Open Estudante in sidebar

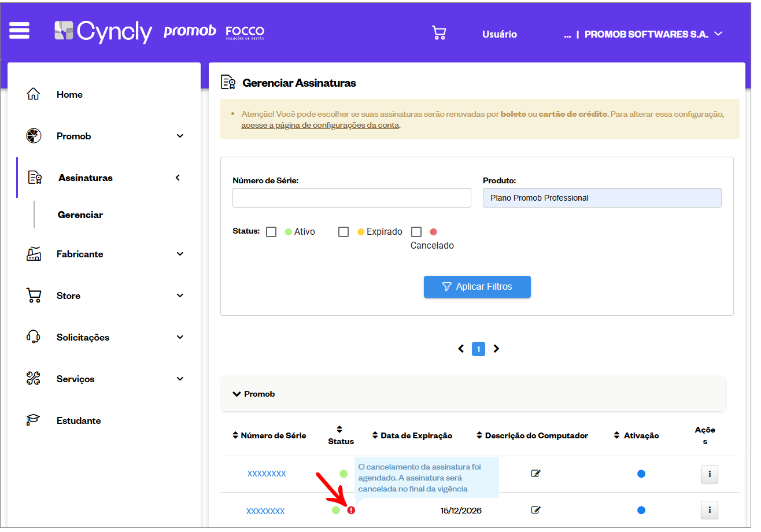point(79,420)
